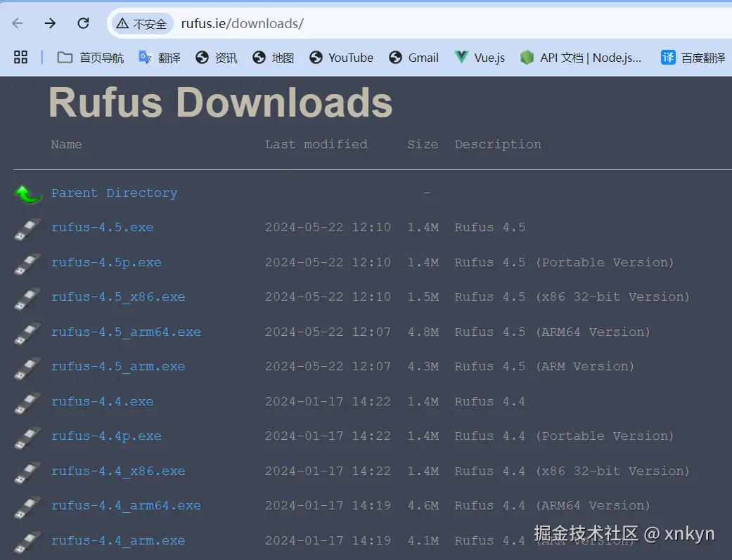
Task: Click the USB icon beside rufus-4.4_x86.exe
Action: point(27,473)
